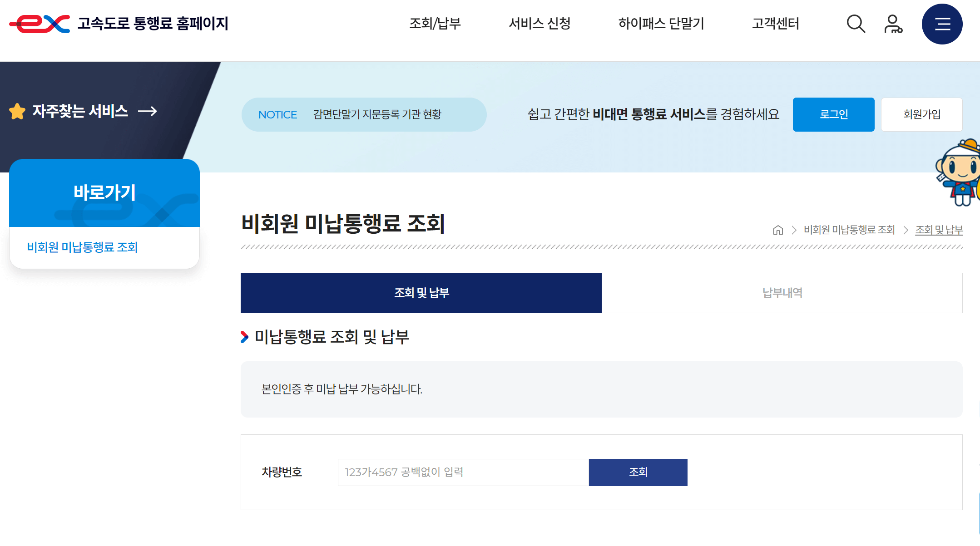This screenshot has height=546, width=980.
Task: Click 비회원 미납통행료 조회 in the sidebar
Action: [82, 247]
